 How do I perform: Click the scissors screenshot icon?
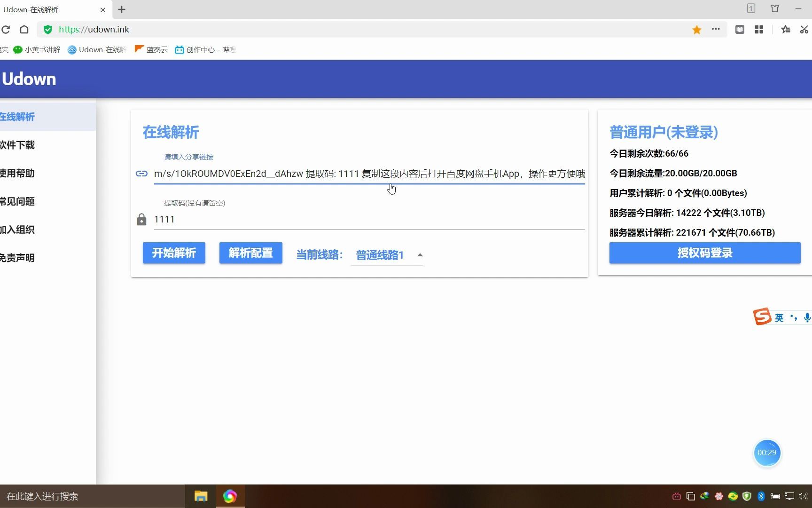[x=804, y=30]
